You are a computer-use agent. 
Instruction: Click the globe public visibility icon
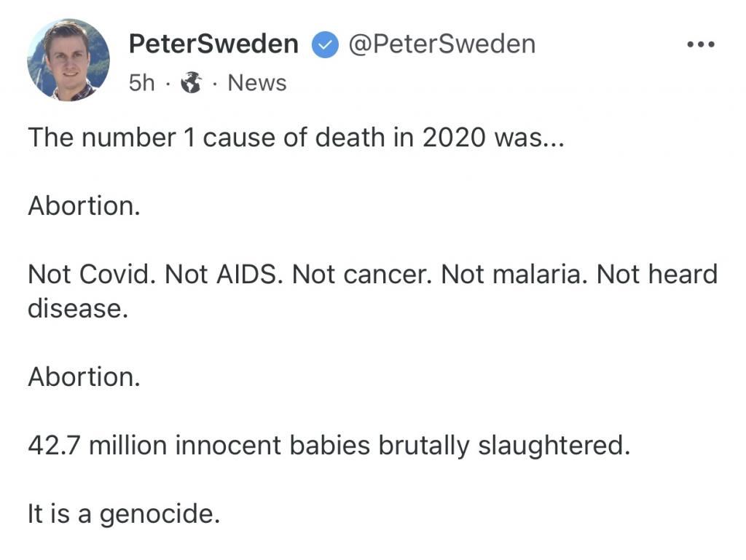point(192,84)
